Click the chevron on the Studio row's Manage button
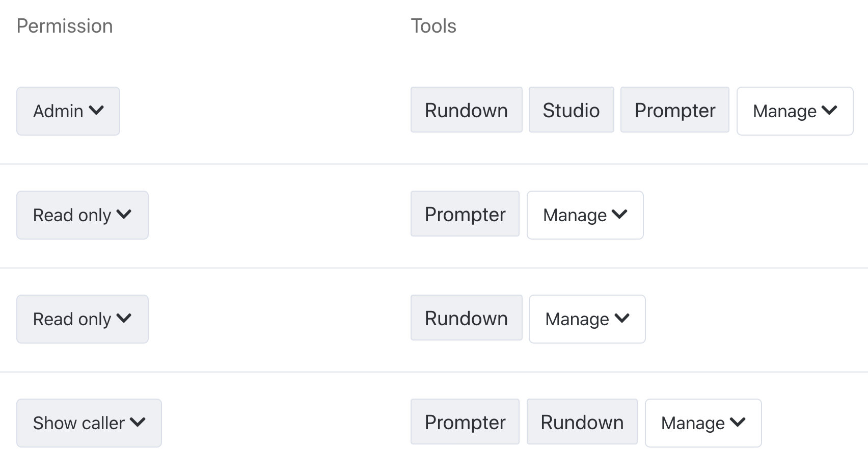The width and height of the screenshot is (868, 472). coord(829,110)
